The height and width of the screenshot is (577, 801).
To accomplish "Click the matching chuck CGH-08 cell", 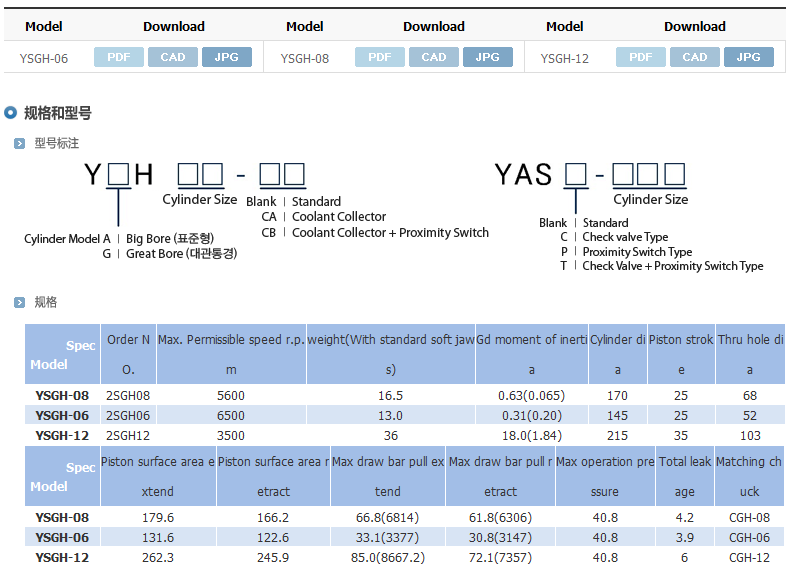I will pyautogui.click(x=749, y=517).
